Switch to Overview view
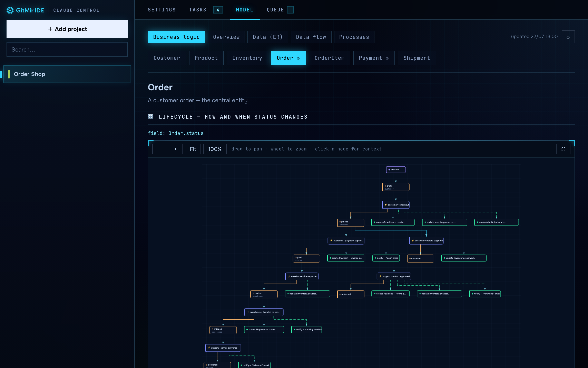588x368 pixels. 226,37
